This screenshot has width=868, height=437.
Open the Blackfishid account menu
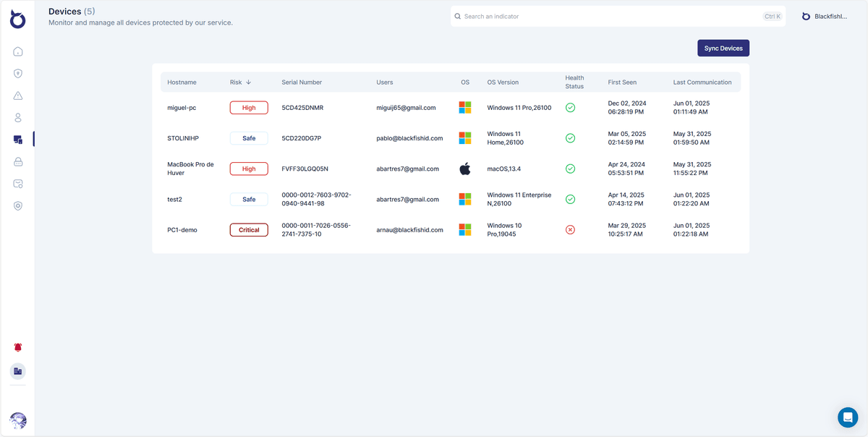tap(825, 16)
